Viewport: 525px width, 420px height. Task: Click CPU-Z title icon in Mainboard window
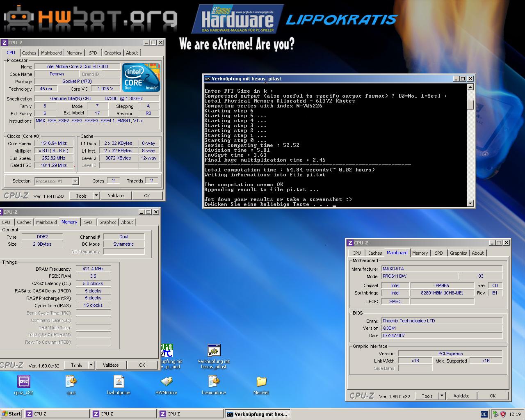click(350, 243)
